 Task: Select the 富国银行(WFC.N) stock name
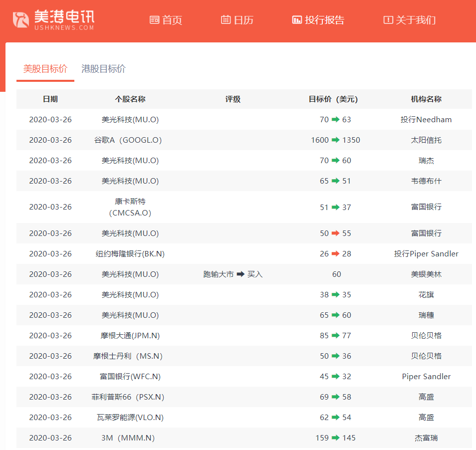click(130, 377)
